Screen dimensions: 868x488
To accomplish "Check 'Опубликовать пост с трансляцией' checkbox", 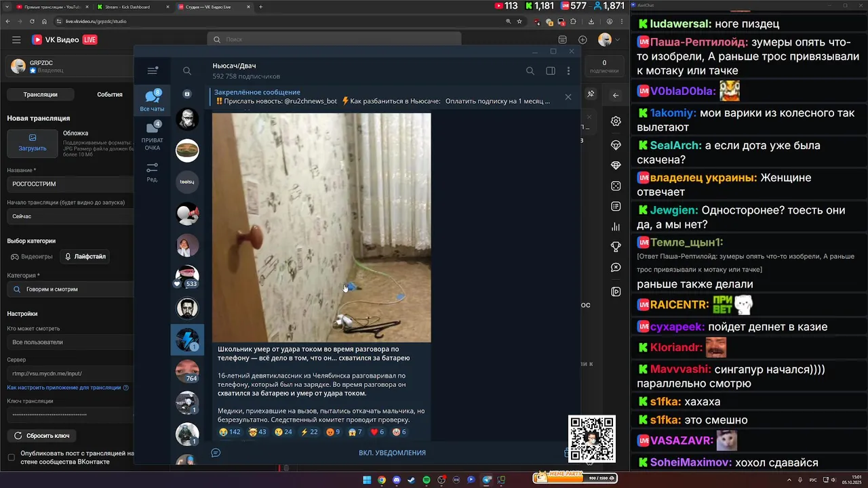I will pyautogui.click(x=11, y=457).
